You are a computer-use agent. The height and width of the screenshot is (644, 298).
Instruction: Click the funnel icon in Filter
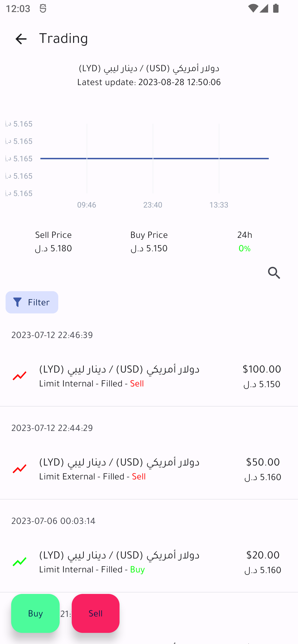pos(17,302)
